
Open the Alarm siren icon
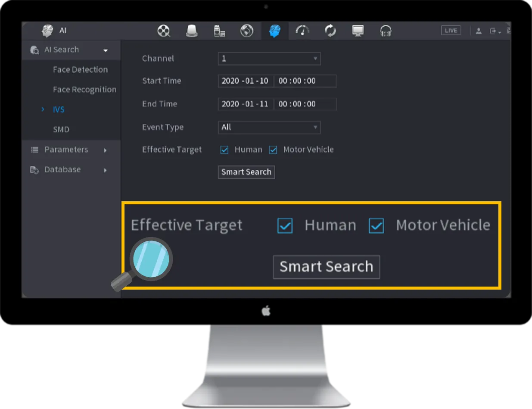click(x=192, y=31)
